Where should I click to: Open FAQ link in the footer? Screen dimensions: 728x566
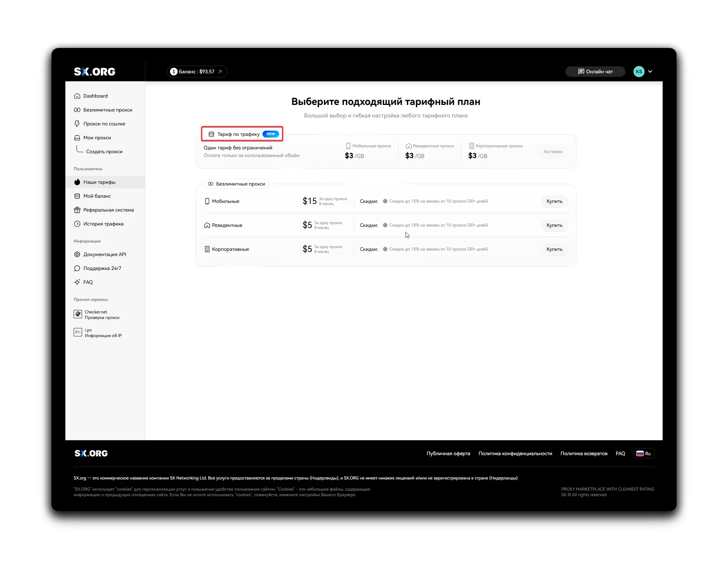[x=620, y=453]
